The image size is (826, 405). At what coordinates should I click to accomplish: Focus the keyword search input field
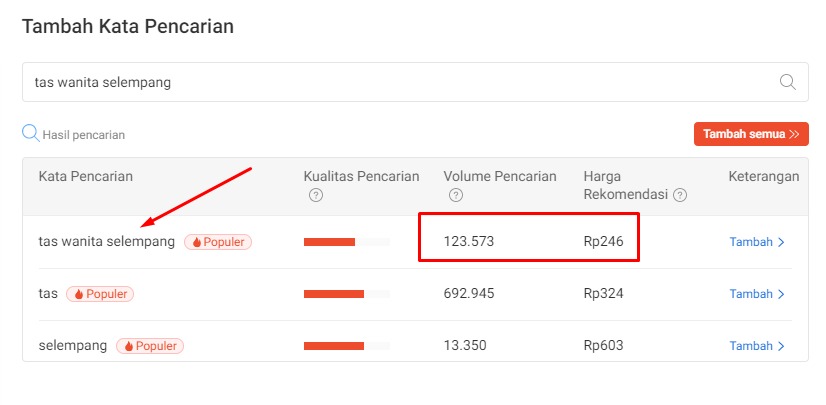pos(400,82)
